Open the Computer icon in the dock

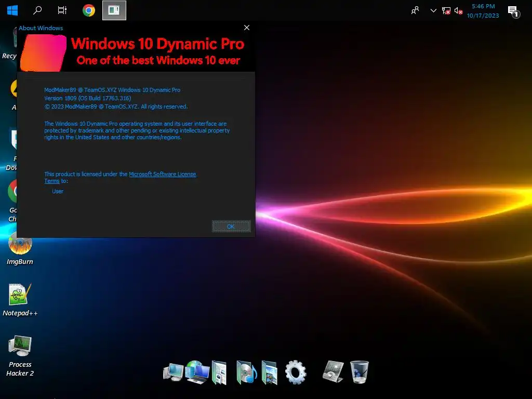173,373
